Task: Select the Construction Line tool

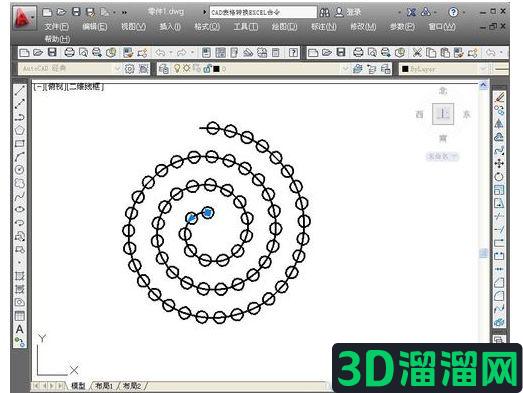Action: pos(20,104)
